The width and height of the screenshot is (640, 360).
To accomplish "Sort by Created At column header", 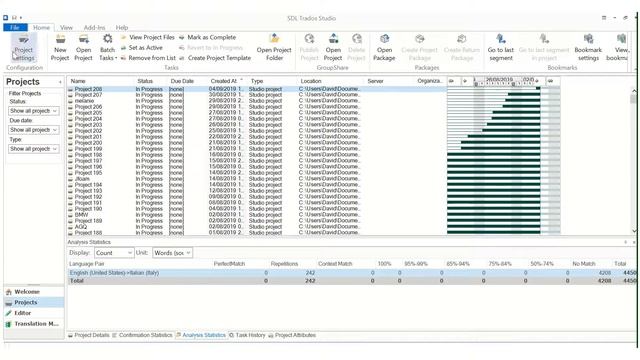I will (x=224, y=81).
